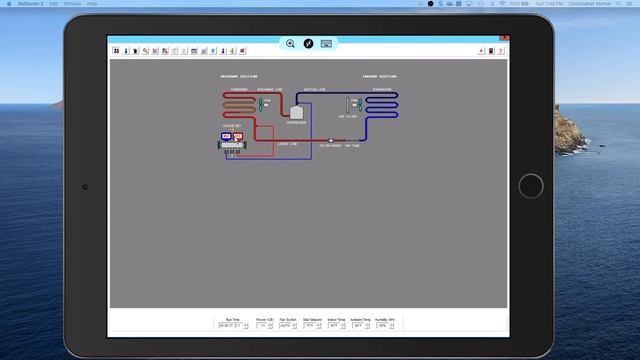Viewport: 640px width, 360px height.
Task: Click the last red toolbar icon in left group
Action: click(x=242, y=51)
